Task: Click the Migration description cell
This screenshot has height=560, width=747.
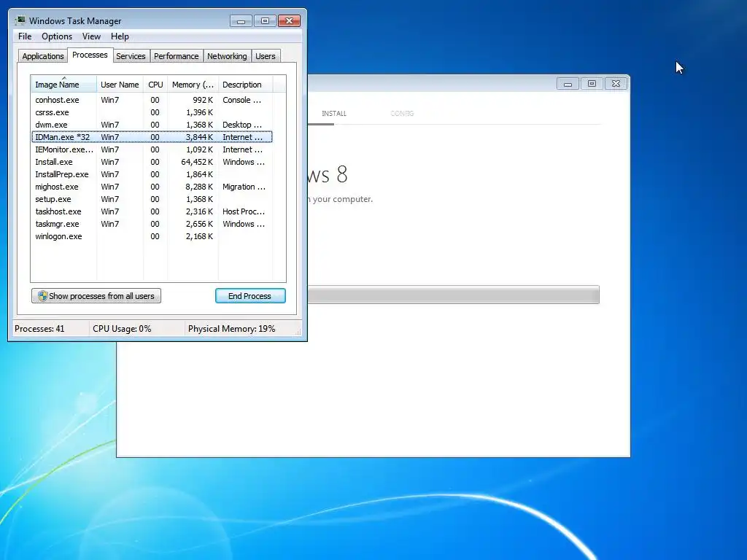Action: [244, 187]
